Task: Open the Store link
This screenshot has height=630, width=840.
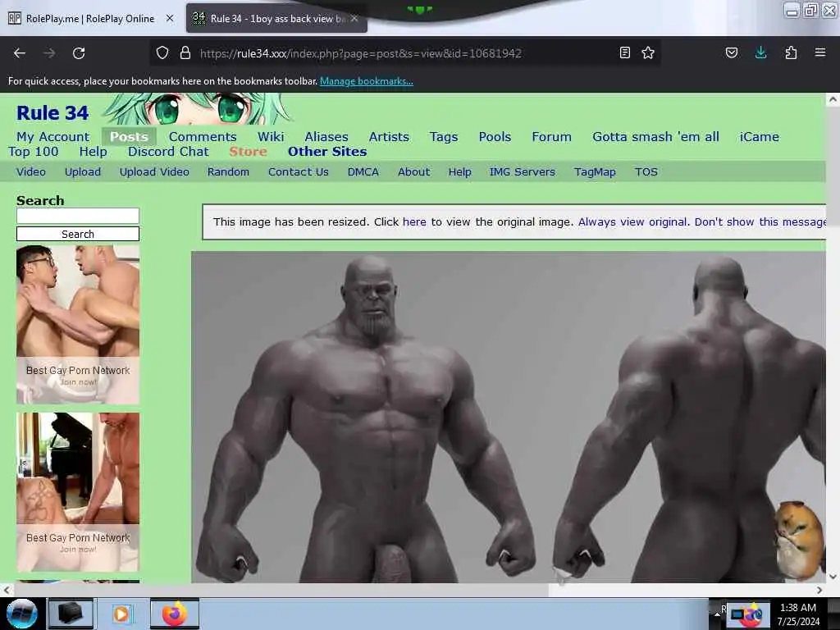Action: pos(248,152)
